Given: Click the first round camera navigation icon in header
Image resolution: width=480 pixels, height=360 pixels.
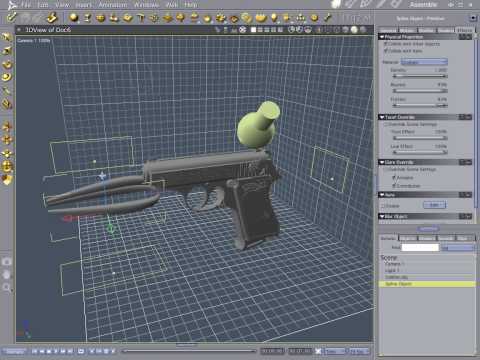Looking at the screenshot, I should pos(291,30).
